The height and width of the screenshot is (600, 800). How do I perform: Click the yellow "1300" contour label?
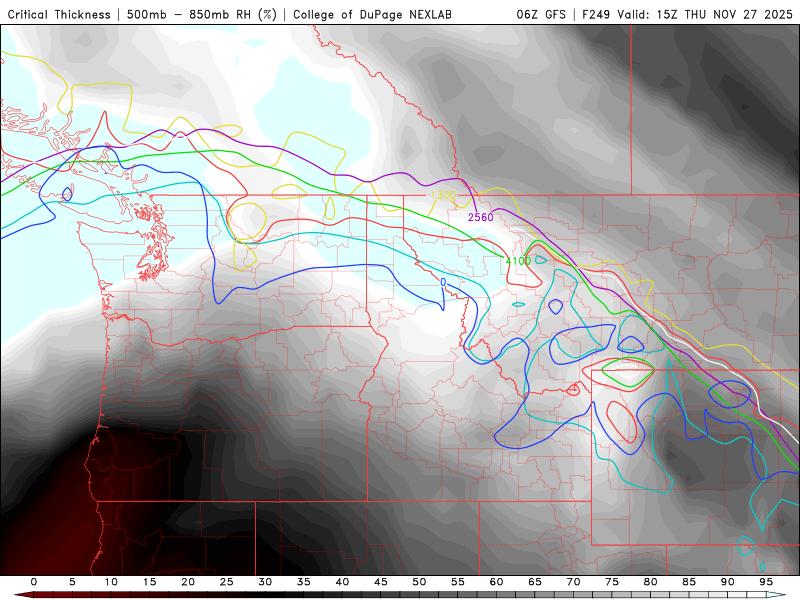click(x=443, y=195)
